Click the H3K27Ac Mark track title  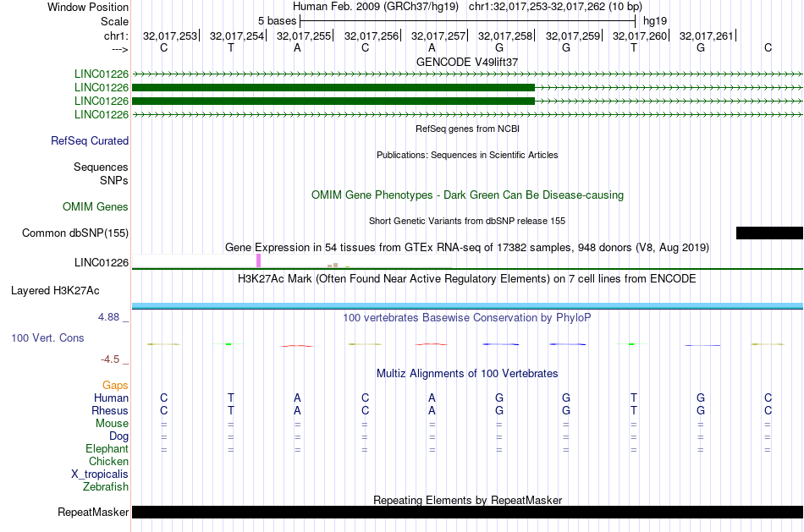click(467, 279)
